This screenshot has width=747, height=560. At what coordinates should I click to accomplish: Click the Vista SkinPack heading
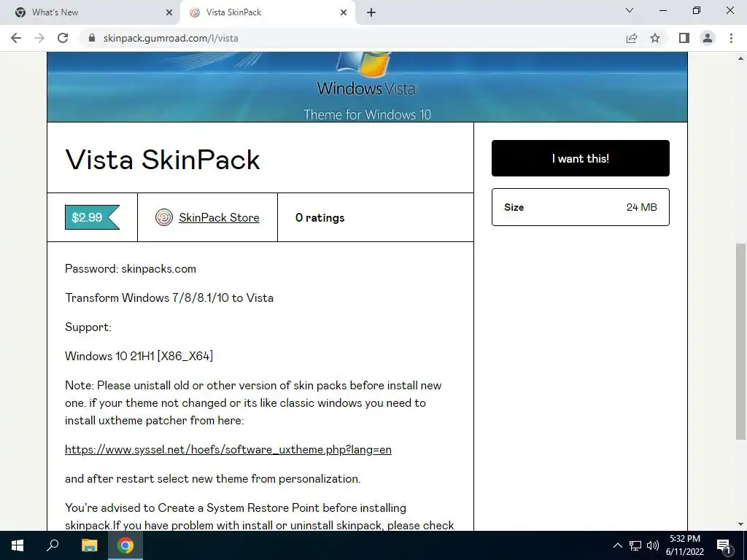pos(163,159)
